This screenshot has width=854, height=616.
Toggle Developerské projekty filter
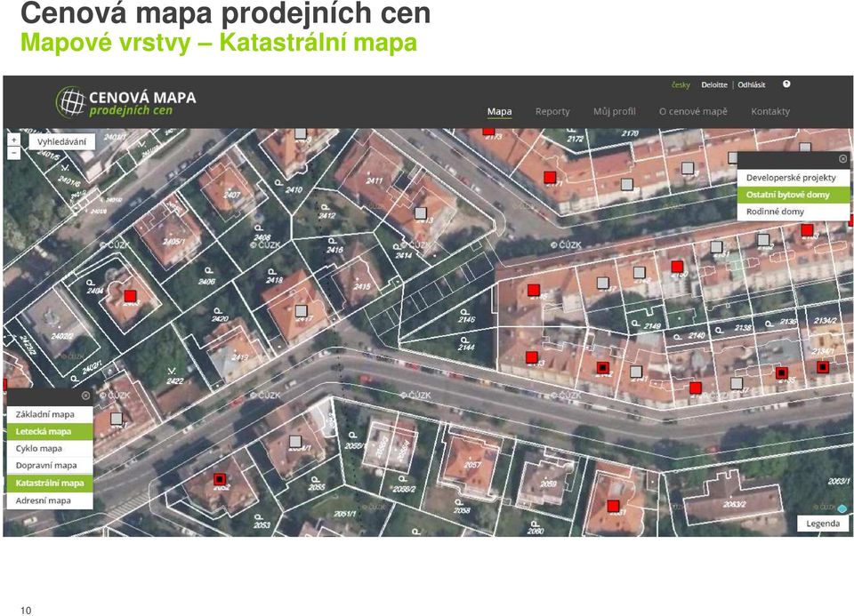click(x=793, y=178)
